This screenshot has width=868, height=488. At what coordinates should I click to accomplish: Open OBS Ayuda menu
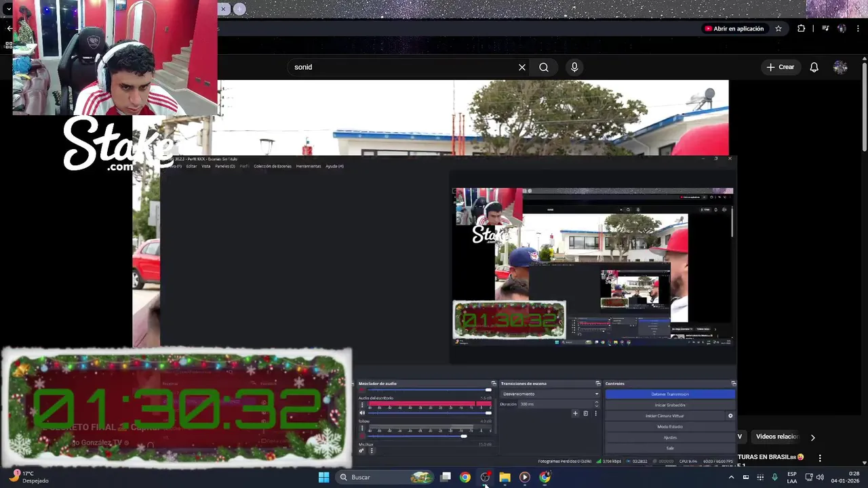(x=334, y=166)
